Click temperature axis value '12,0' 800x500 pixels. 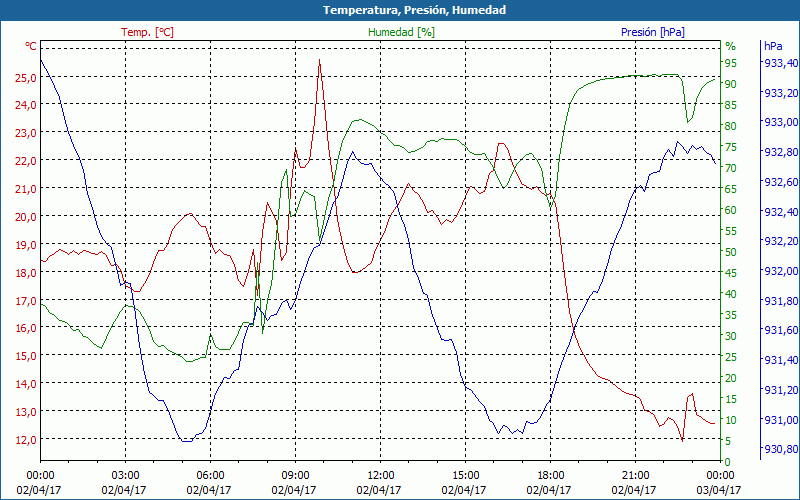(x=26, y=440)
